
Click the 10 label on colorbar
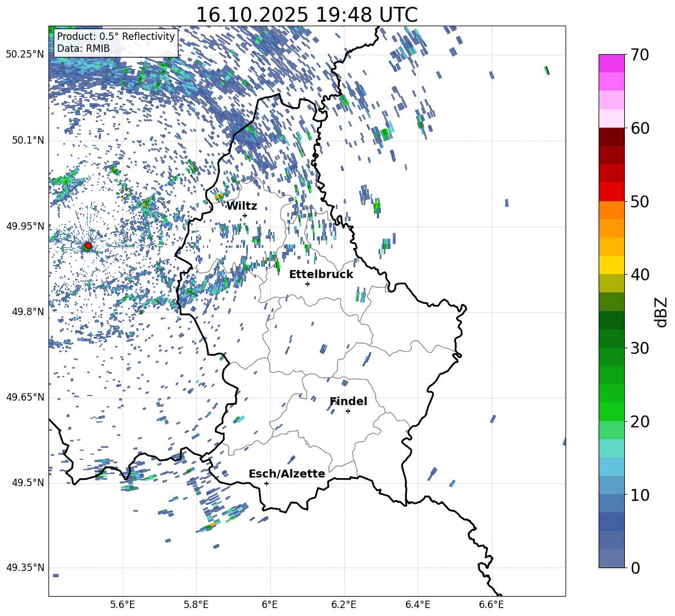coord(640,495)
